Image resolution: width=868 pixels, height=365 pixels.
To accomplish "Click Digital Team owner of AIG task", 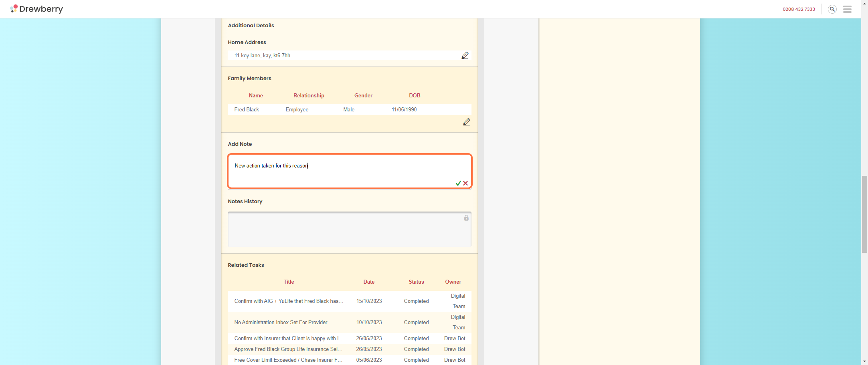I will tap(458, 301).
